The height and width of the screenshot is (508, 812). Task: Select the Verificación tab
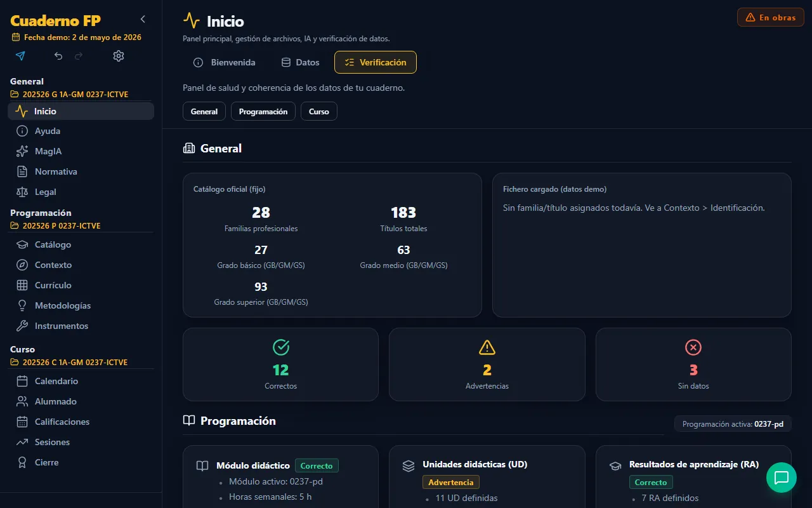pos(376,62)
